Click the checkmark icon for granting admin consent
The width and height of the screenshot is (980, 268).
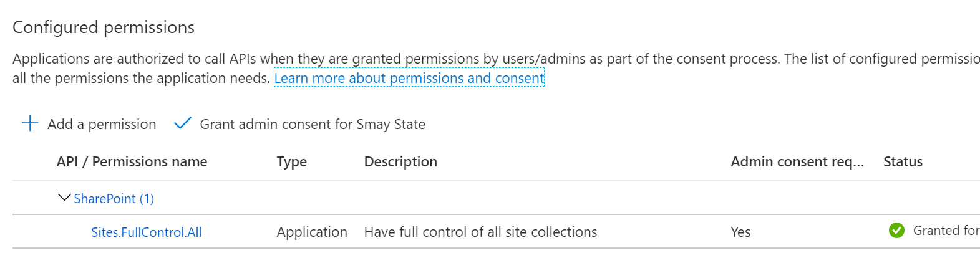pos(182,123)
